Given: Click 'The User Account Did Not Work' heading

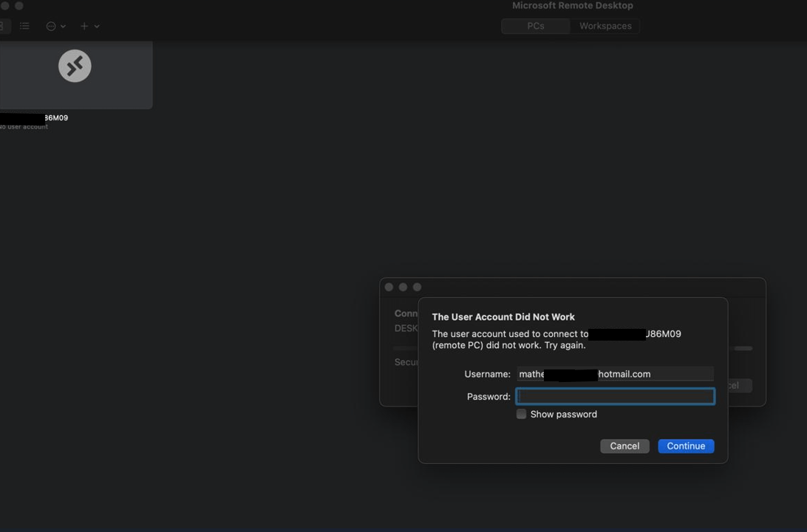Looking at the screenshot, I should 503,317.
